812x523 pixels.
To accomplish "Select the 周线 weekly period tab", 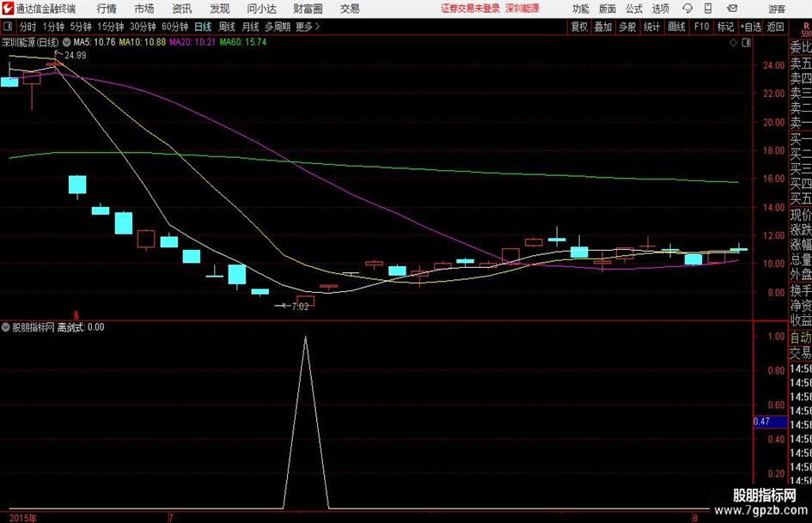I will tap(227, 27).
